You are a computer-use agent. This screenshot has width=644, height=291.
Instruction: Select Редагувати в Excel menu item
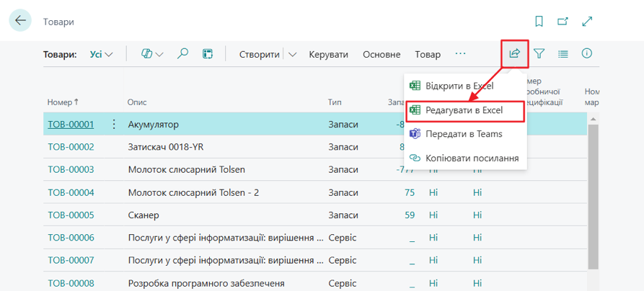click(464, 110)
